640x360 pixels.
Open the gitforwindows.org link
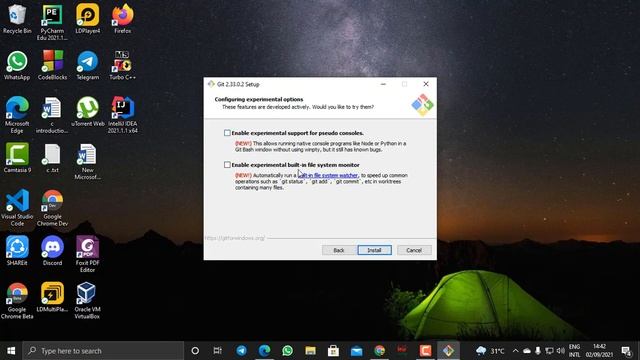click(x=235, y=238)
